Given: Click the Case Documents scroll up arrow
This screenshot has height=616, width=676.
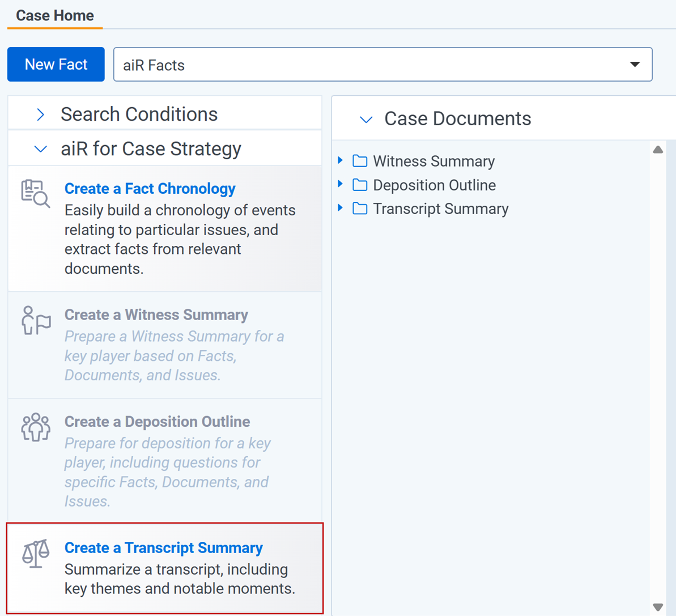Looking at the screenshot, I should click(x=658, y=150).
